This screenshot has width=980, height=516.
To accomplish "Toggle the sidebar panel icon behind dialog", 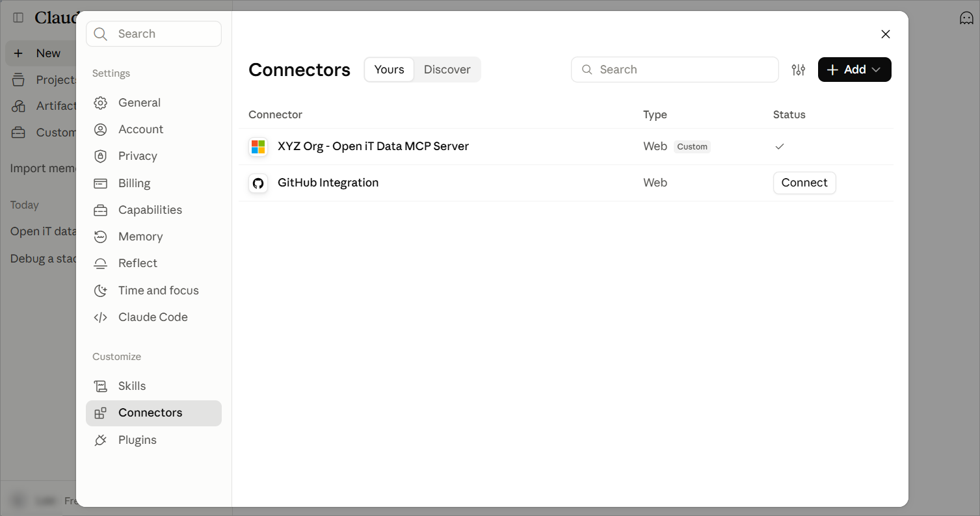I will click(x=18, y=18).
